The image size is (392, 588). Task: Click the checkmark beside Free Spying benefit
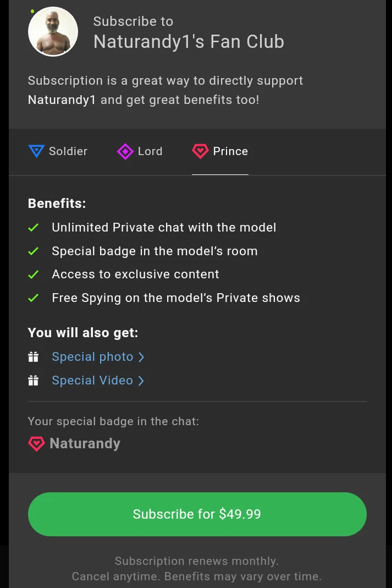(x=34, y=298)
